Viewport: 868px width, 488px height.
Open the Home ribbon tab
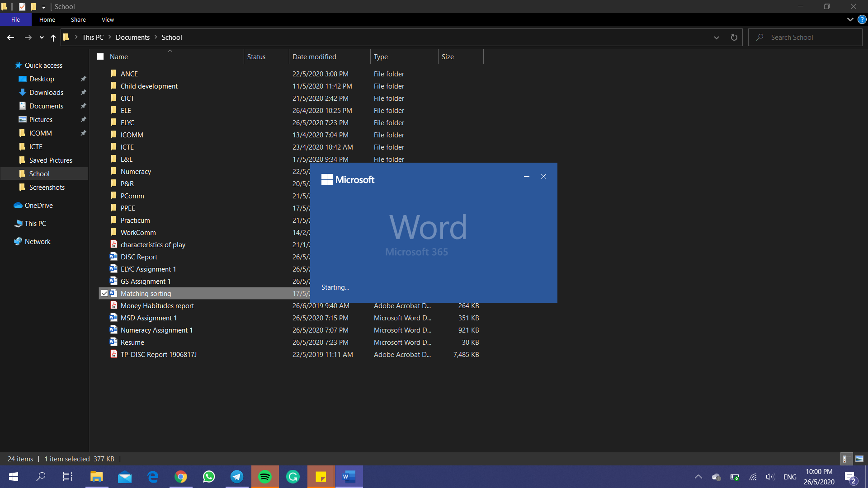(47, 20)
